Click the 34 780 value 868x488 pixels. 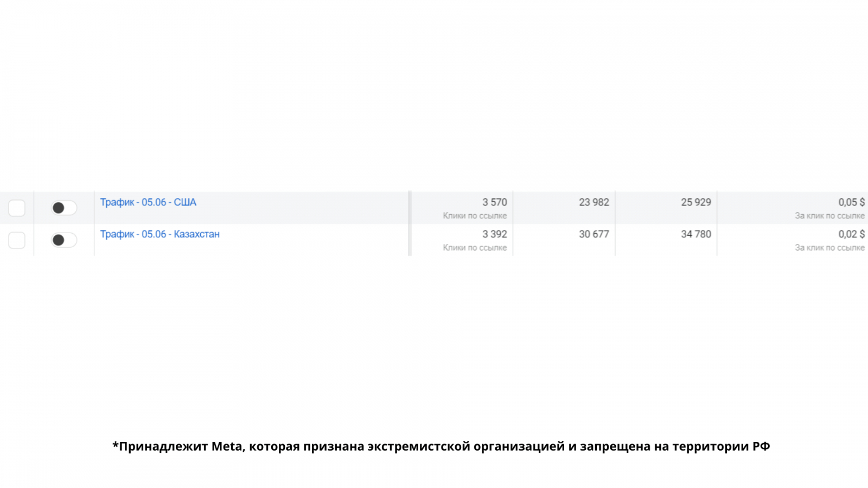point(695,234)
